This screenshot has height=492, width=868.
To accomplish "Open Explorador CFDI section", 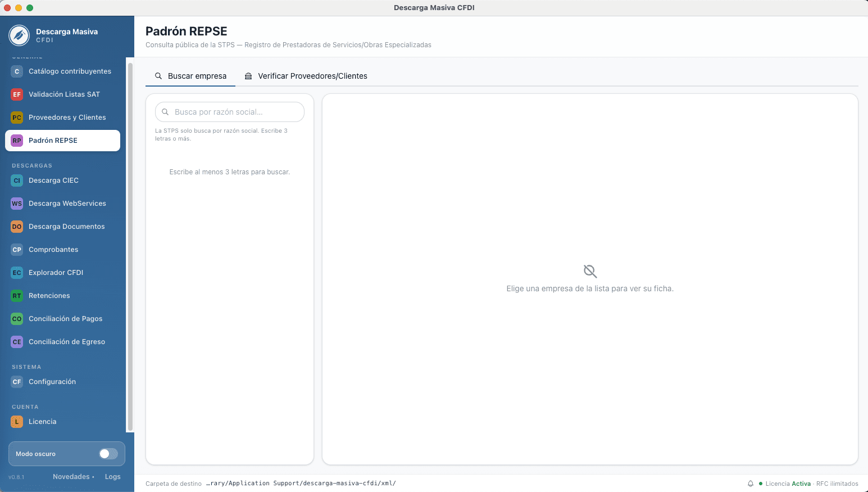I will click(63, 273).
